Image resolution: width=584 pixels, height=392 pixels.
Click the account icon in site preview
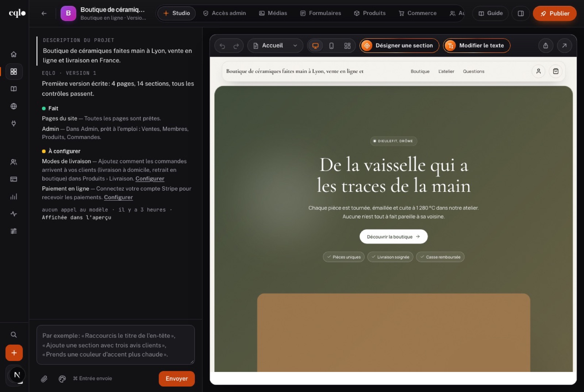point(538,71)
